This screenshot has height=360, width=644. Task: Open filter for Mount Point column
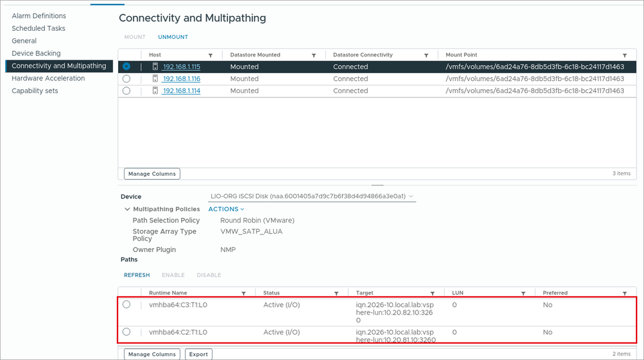(625, 55)
